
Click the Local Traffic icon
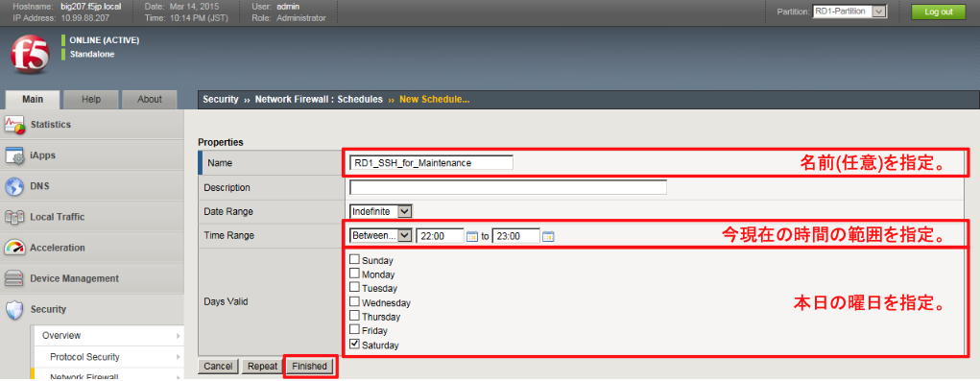tap(14, 217)
